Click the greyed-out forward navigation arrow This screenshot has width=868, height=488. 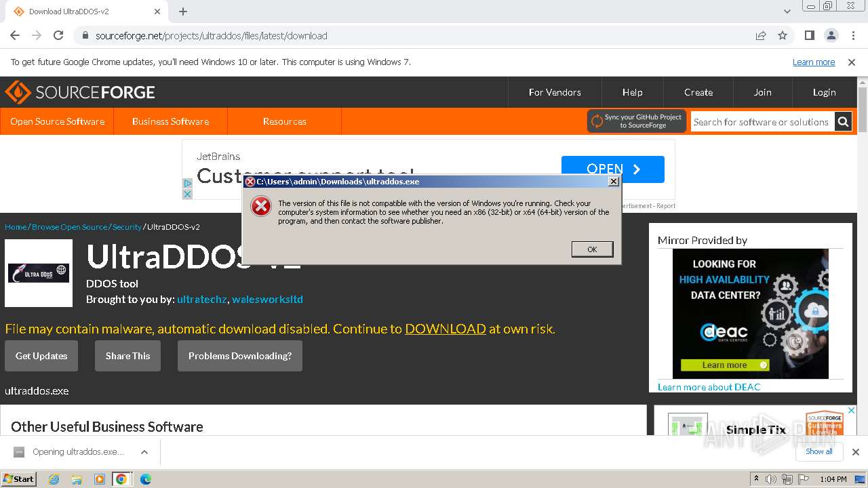click(x=37, y=35)
